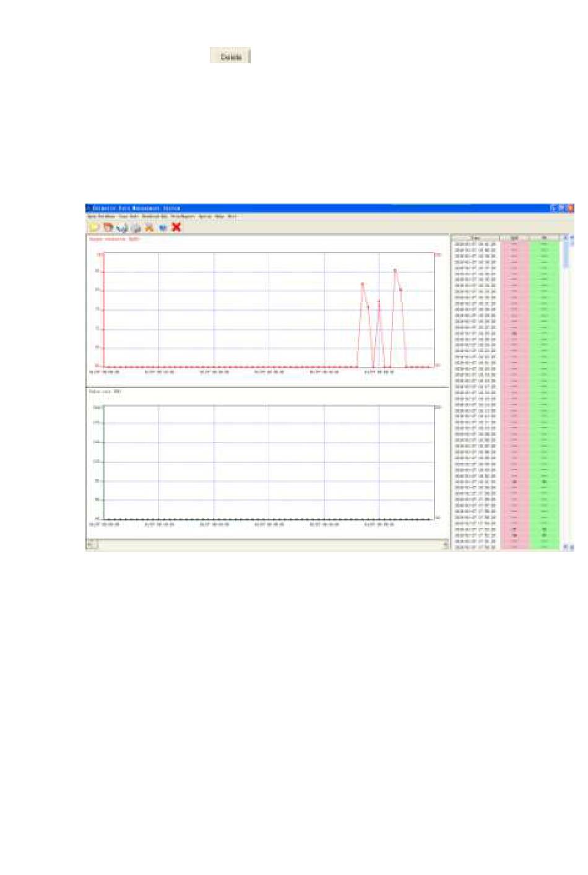This screenshot has width=588, height=875.
Task: Click the Delete button above the window
Action: click(x=230, y=56)
